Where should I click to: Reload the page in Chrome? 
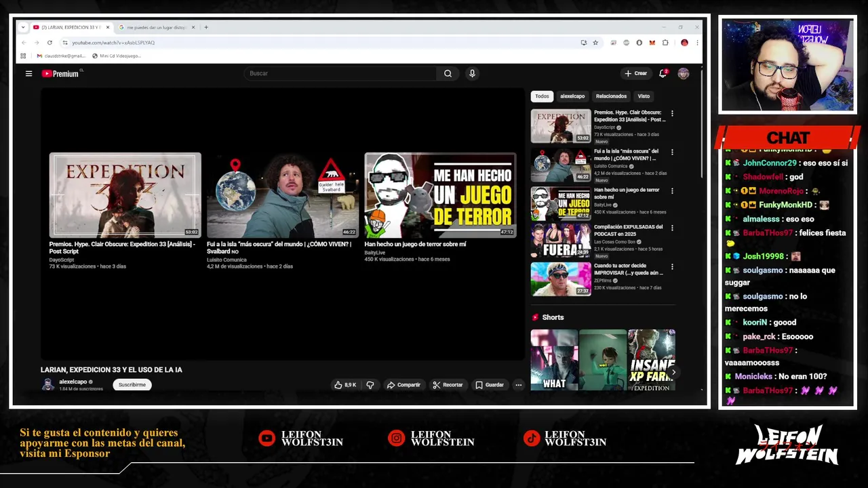[x=50, y=43]
